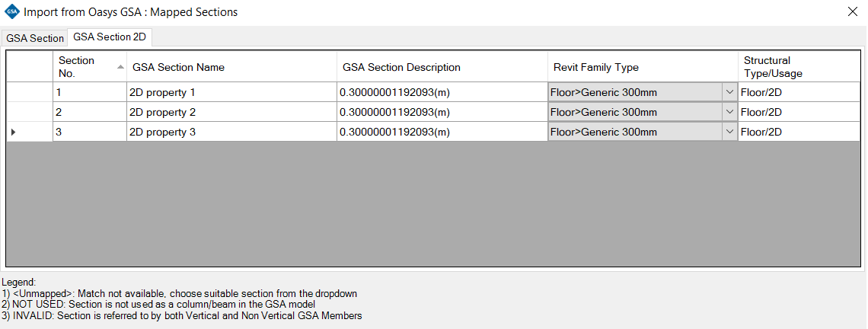Click the row 3 selector arrow indicator
Viewport: 868px width, 329px height.
(x=12, y=133)
